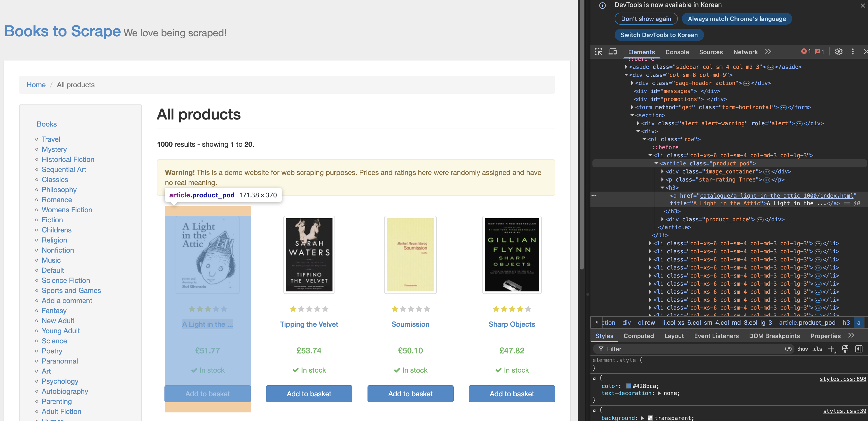Screen dimensions: 868x421
Task: Expand the page-header action div
Action: click(632, 83)
